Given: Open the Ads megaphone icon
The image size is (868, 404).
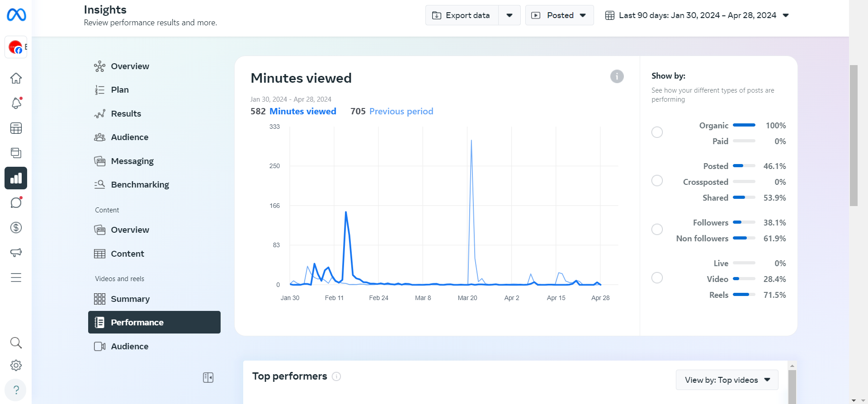Looking at the screenshot, I should click(x=16, y=252).
